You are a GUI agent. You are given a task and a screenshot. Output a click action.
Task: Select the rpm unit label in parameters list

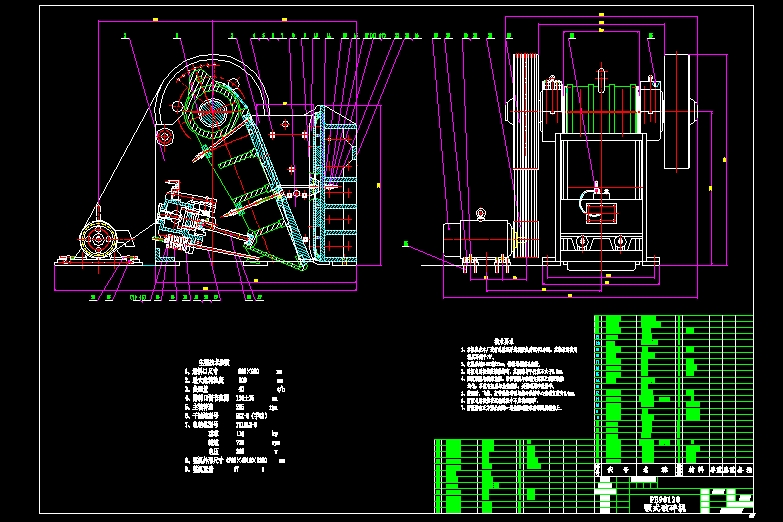[x=276, y=443]
